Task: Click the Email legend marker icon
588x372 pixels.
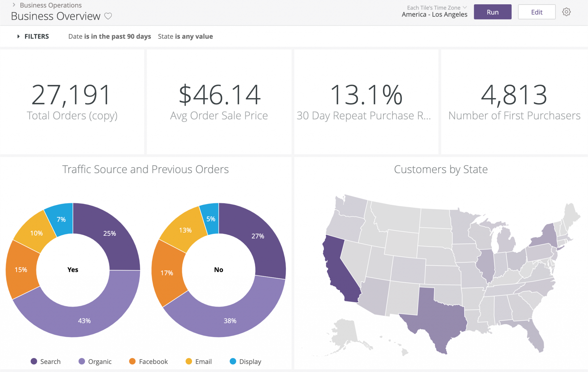Action: coord(188,362)
